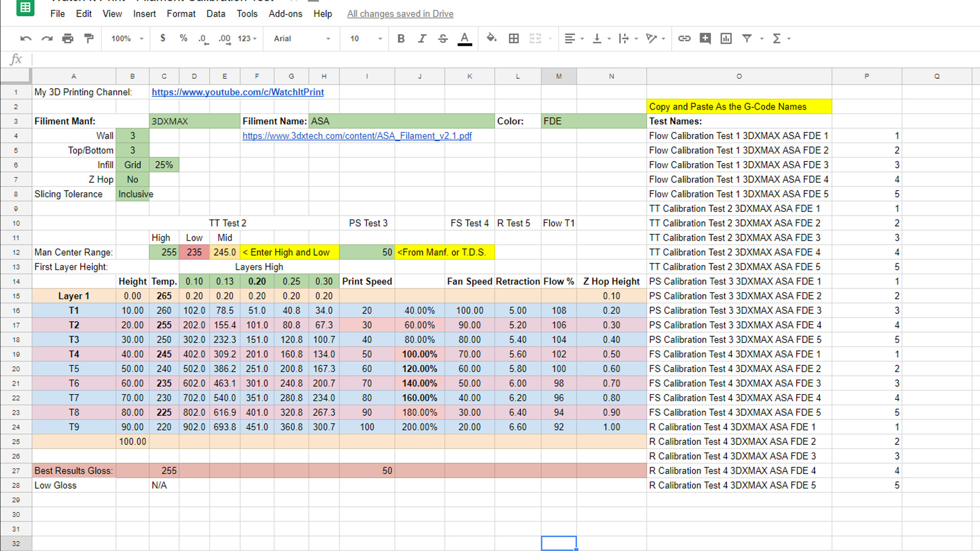This screenshot has width=980, height=551.
Task: Select the Paint format tool
Action: point(89,39)
